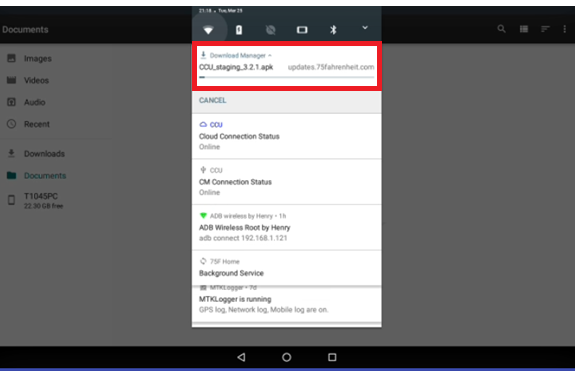The image size is (577, 374).
Task: Open the Cloud Connection Status notification
Action: click(x=286, y=136)
